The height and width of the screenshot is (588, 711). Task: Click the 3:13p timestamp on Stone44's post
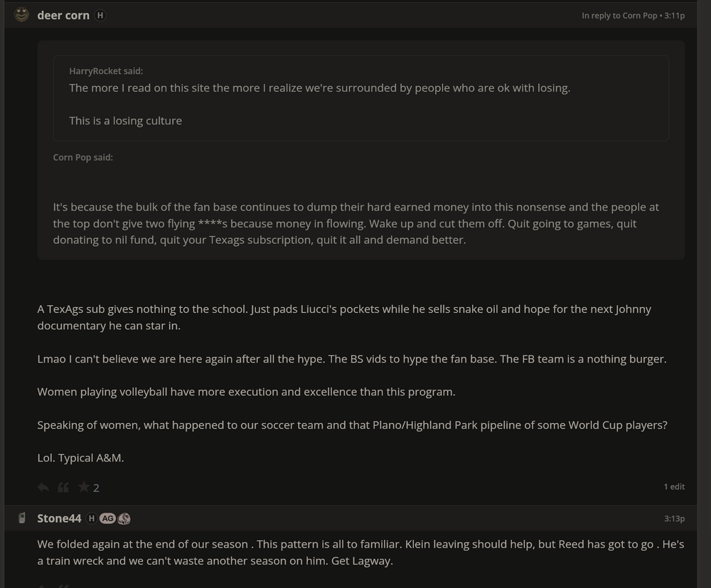tap(675, 519)
